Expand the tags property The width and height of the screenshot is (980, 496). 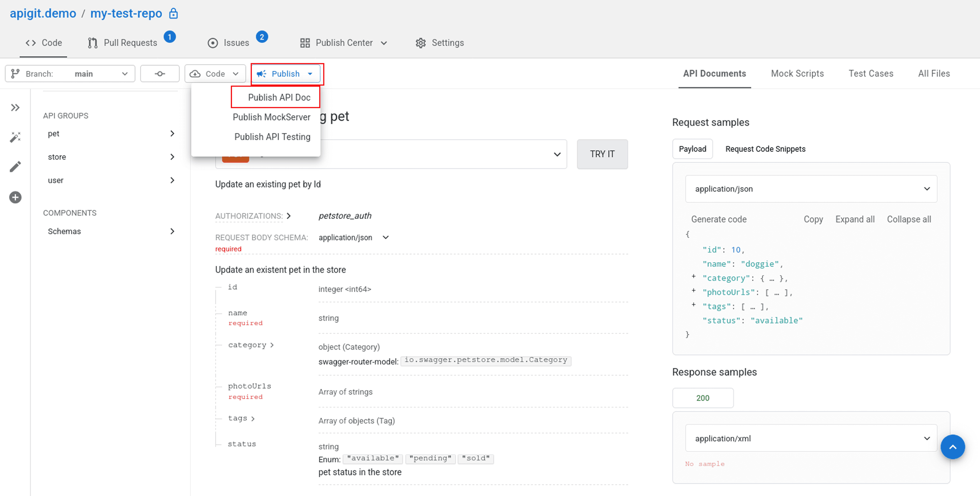(241, 418)
